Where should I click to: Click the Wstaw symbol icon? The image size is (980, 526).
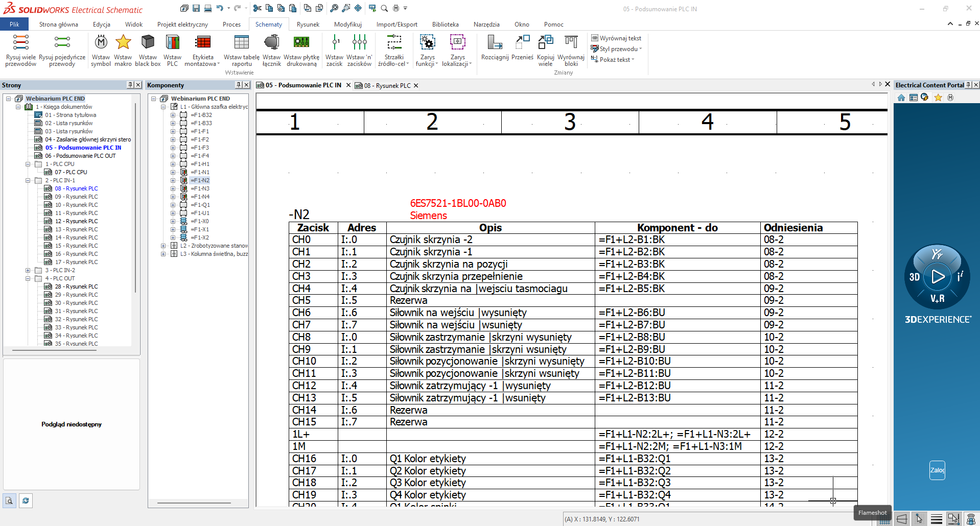click(101, 42)
